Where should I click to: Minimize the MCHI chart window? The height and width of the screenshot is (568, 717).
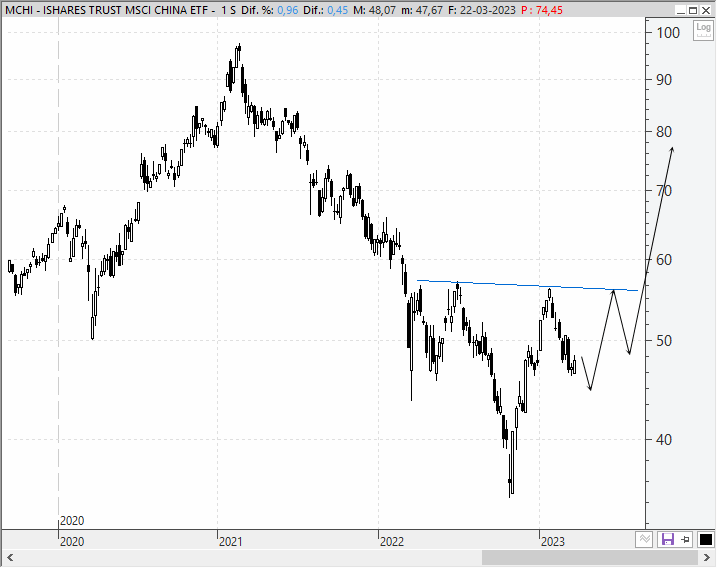point(681,10)
